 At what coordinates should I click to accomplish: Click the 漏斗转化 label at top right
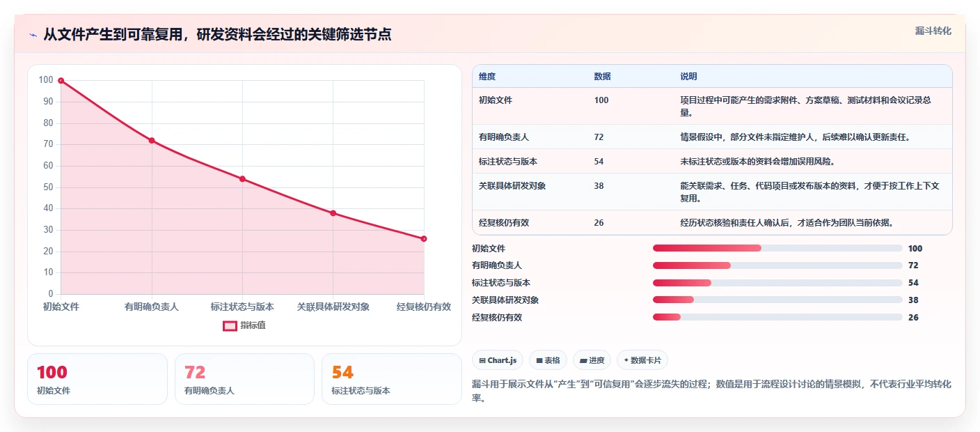[x=933, y=31]
